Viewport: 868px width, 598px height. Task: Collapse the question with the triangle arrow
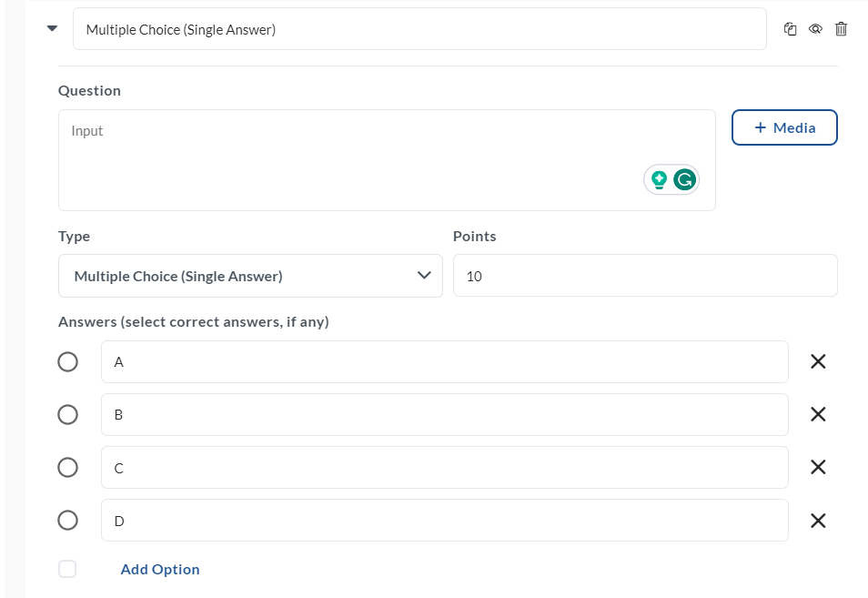tap(52, 28)
